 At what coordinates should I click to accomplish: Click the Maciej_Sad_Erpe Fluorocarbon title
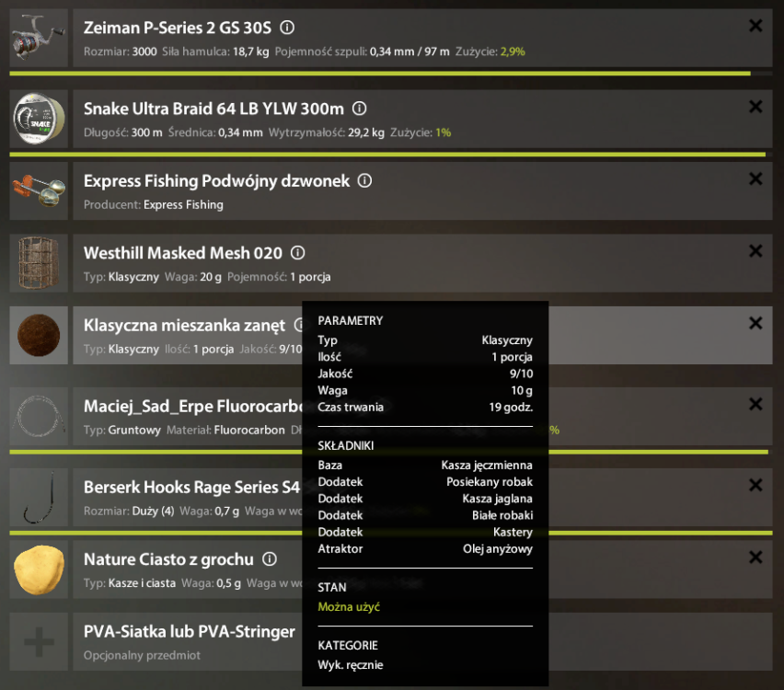point(192,406)
